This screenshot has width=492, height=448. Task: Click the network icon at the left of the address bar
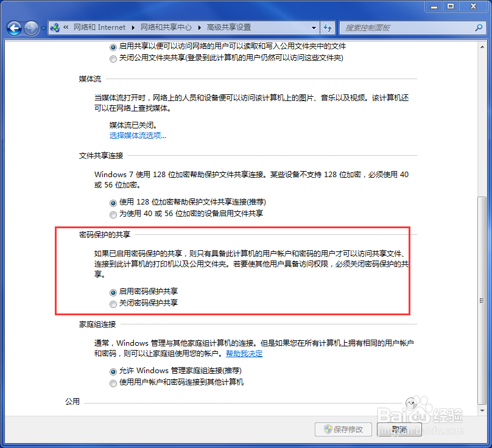point(55,27)
